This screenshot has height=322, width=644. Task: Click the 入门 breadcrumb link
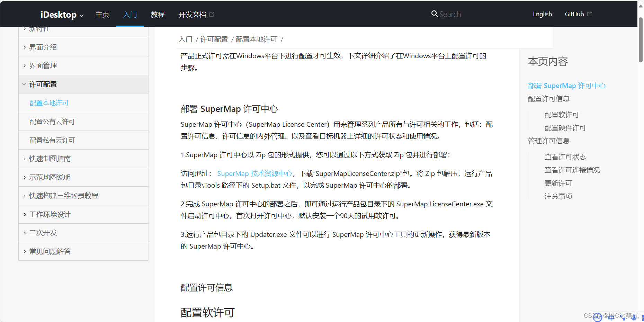tap(186, 39)
